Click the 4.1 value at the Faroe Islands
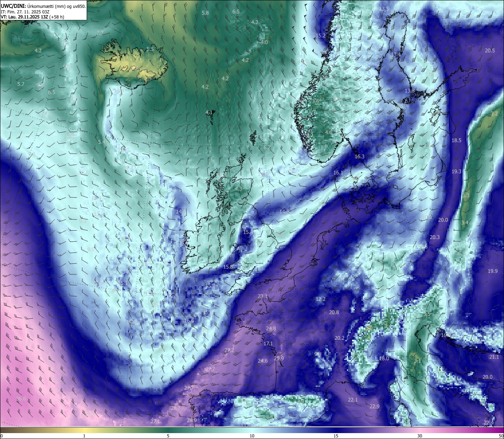This screenshot has height=439, width=504. point(209,112)
